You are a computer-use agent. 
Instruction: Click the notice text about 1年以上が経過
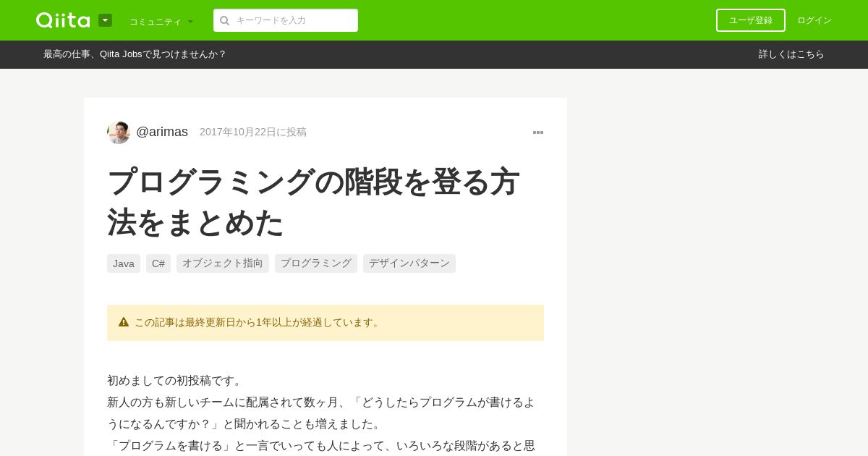tap(258, 323)
